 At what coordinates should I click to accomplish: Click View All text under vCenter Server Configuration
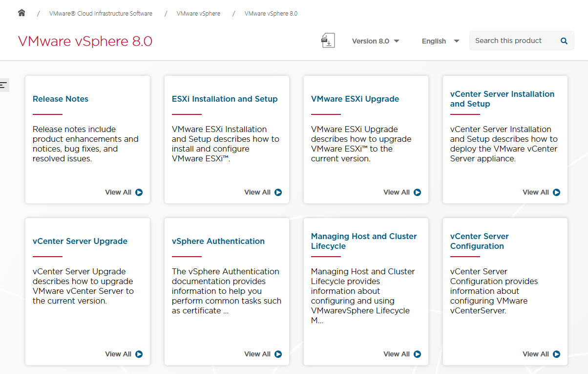[536, 354]
